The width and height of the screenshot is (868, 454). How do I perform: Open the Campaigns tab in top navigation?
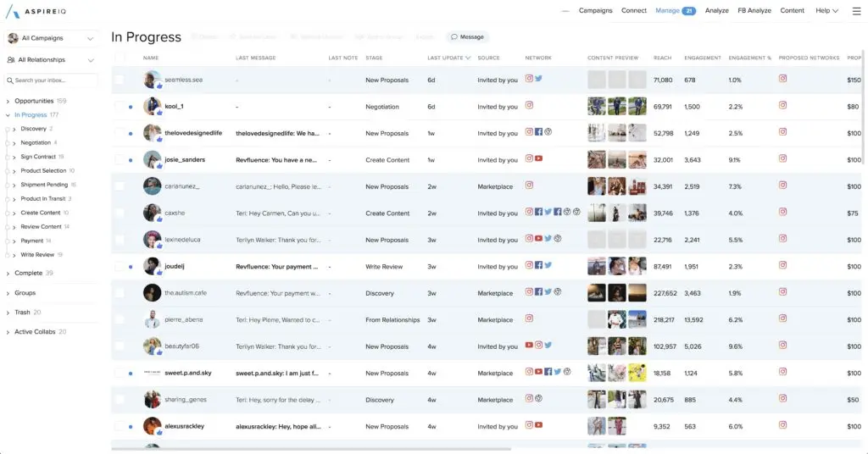coord(595,11)
